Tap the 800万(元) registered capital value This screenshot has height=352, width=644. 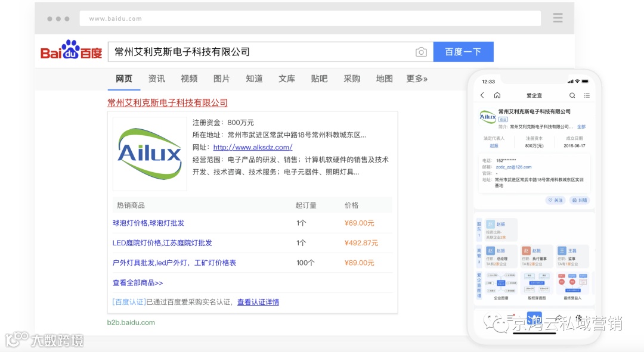click(534, 146)
